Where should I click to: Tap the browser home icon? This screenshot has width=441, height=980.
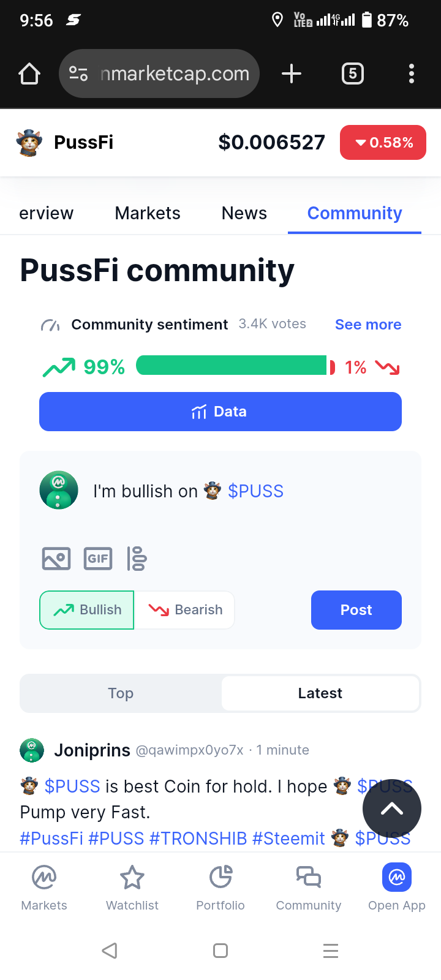click(x=29, y=74)
